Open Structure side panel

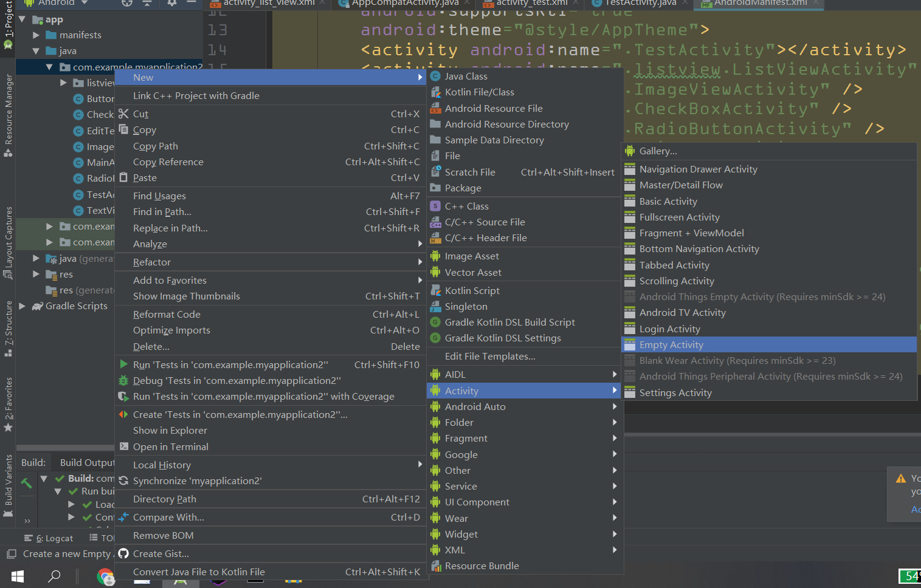8,328
